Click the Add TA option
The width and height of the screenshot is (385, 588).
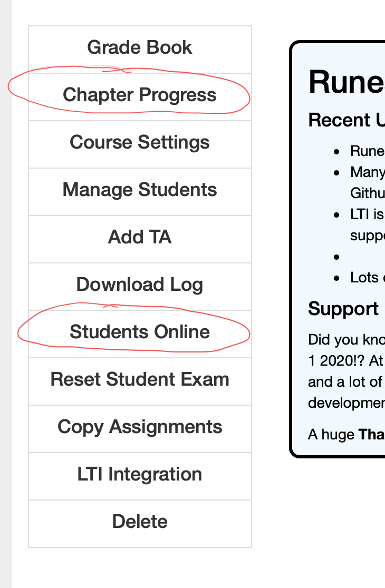(x=140, y=238)
